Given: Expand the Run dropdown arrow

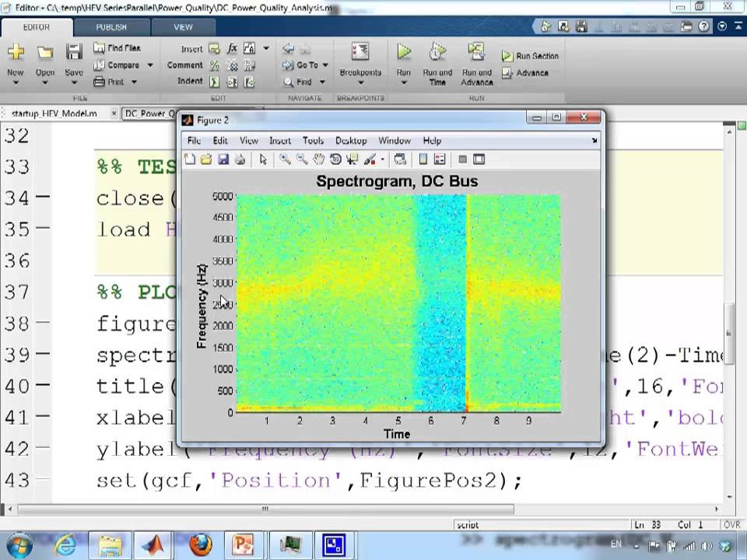Looking at the screenshot, I should coord(404,83).
